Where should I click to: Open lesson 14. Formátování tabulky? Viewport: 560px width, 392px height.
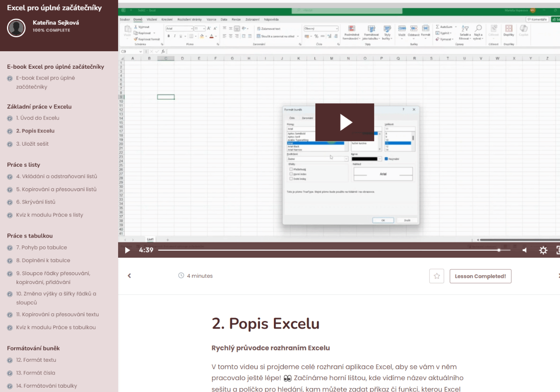46,386
